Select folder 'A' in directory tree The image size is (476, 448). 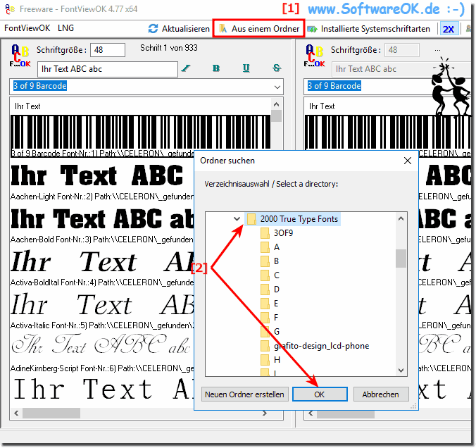[277, 247]
